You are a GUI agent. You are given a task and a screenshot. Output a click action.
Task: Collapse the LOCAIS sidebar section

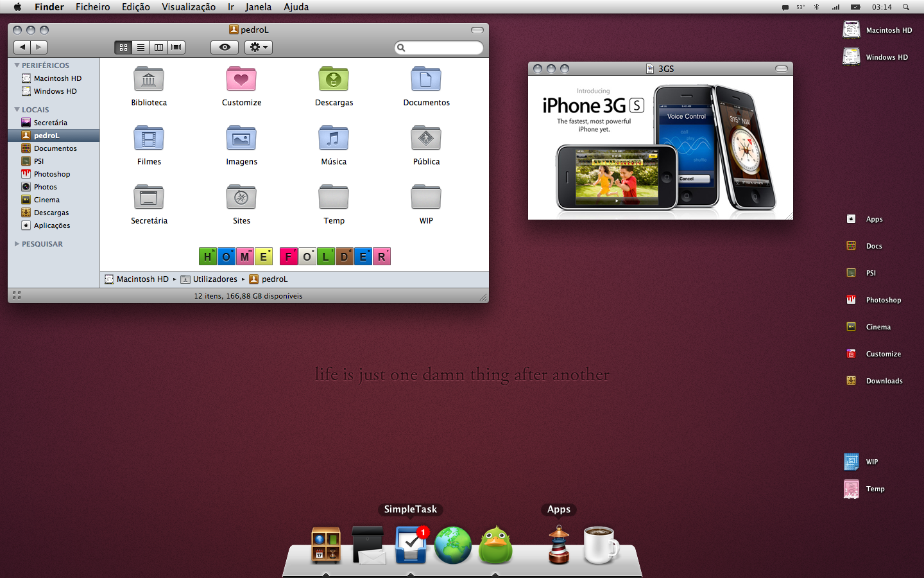pyautogui.click(x=17, y=110)
